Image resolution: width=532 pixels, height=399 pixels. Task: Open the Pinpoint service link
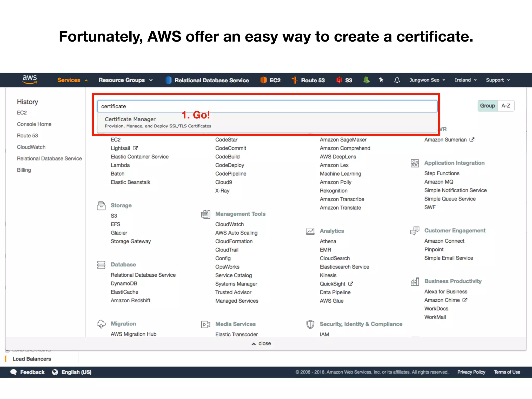[x=434, y=249]
